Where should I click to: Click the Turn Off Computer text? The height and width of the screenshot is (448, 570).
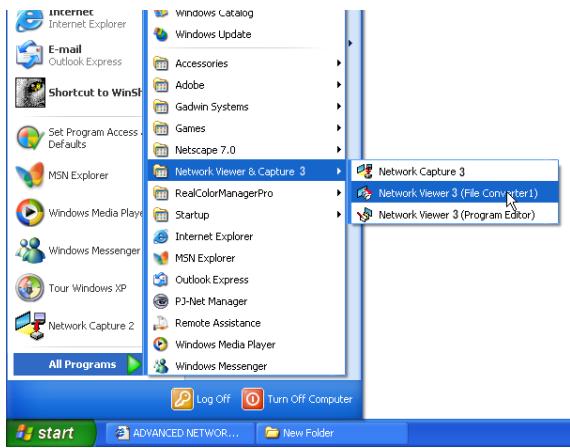310,399
